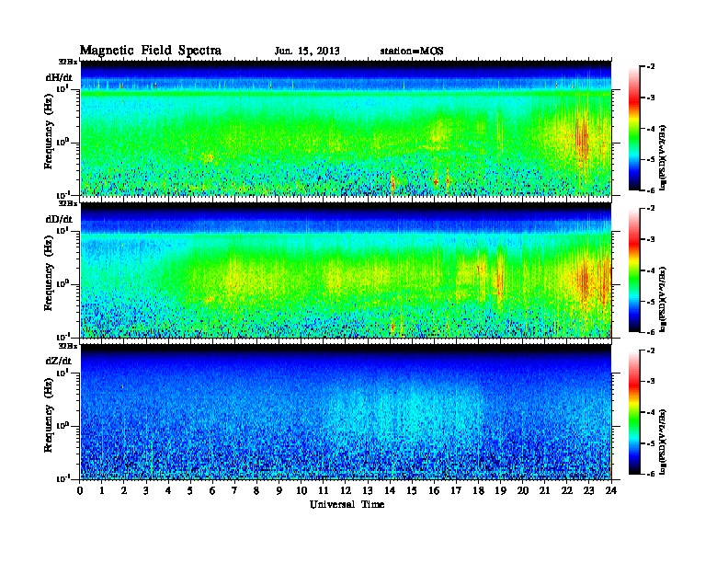Viewport: 728px width, 563px height.
Task: Click the "-3" tick on dD/dt colorbar
Action: 651,239
